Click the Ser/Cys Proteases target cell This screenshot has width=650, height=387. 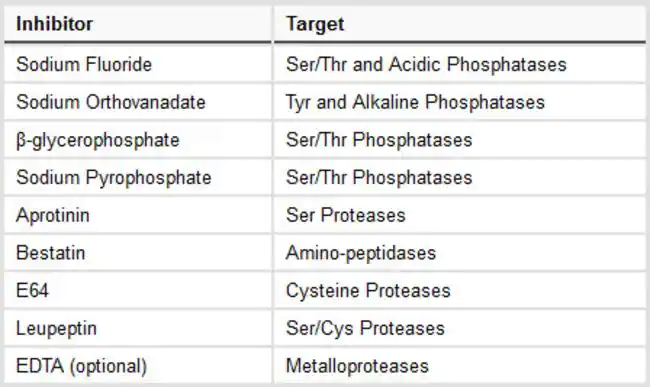point(460,328)
